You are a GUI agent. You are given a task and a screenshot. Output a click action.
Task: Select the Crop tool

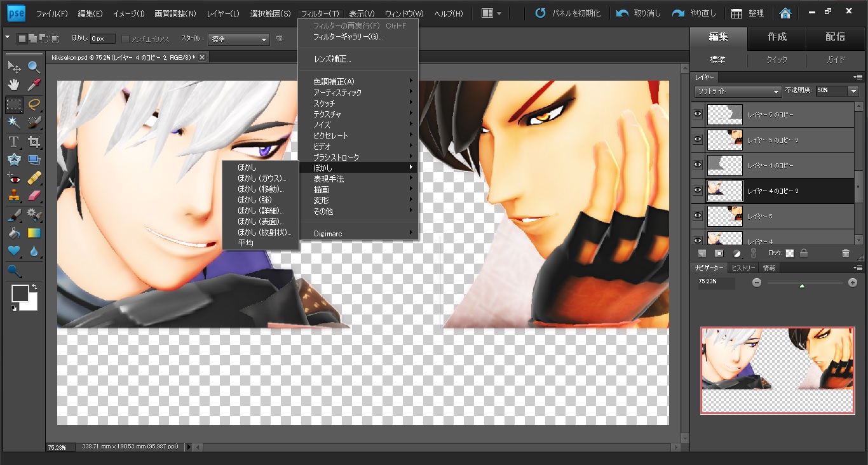coord(34,141)
